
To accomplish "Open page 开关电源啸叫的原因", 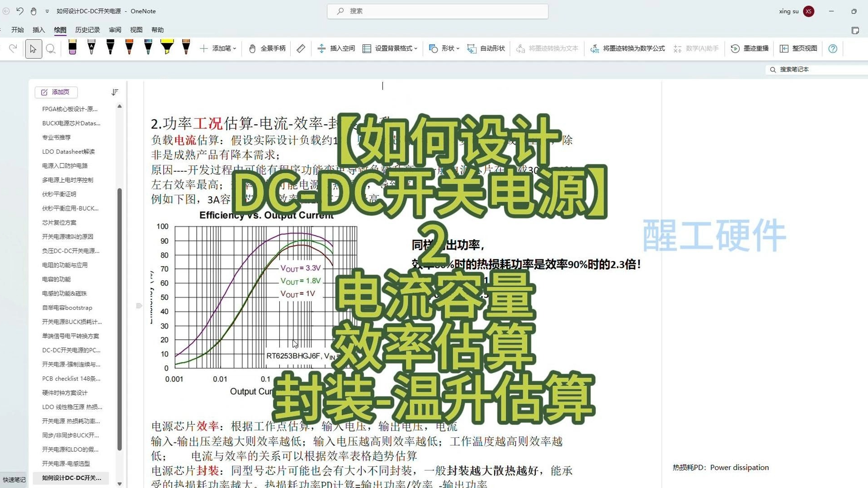I will pos(68,237).
